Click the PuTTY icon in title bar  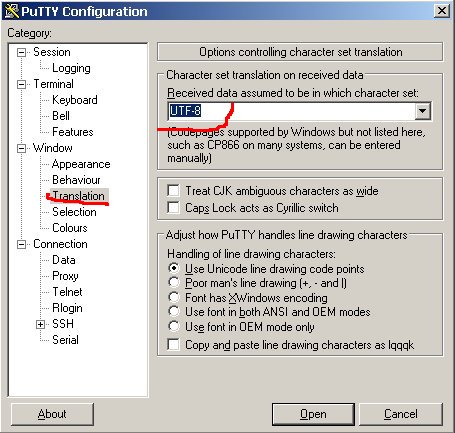point(11,11)
